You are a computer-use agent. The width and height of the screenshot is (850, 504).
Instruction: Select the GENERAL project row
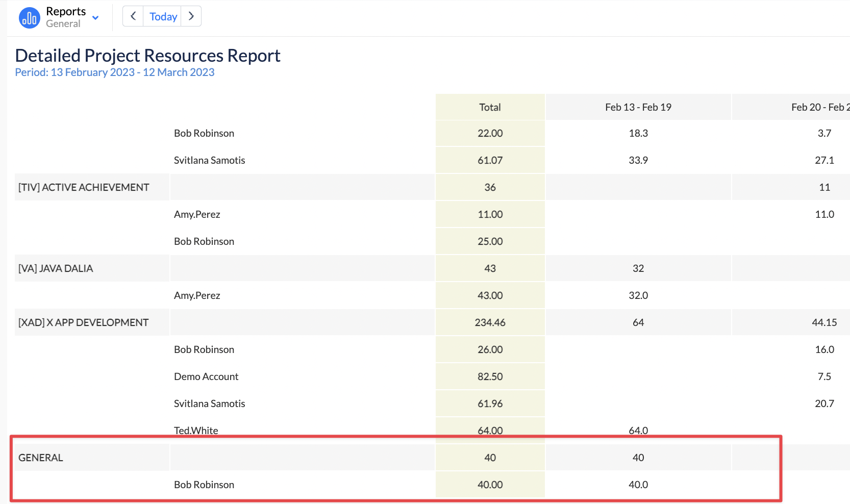41,458
